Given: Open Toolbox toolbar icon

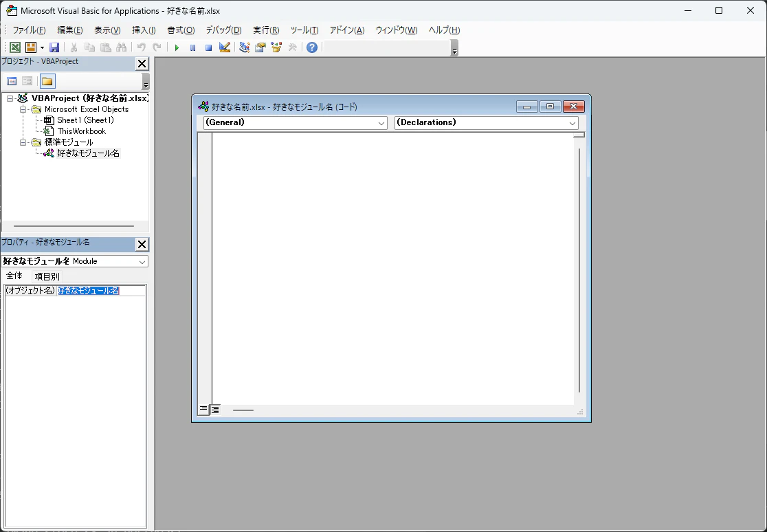Looking at the screenshot, I should tap(293, 47).
